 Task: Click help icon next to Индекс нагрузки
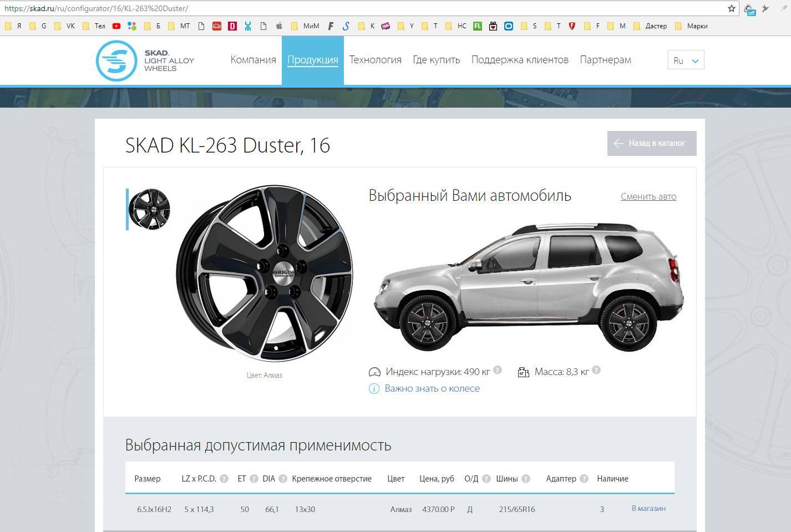498,370
